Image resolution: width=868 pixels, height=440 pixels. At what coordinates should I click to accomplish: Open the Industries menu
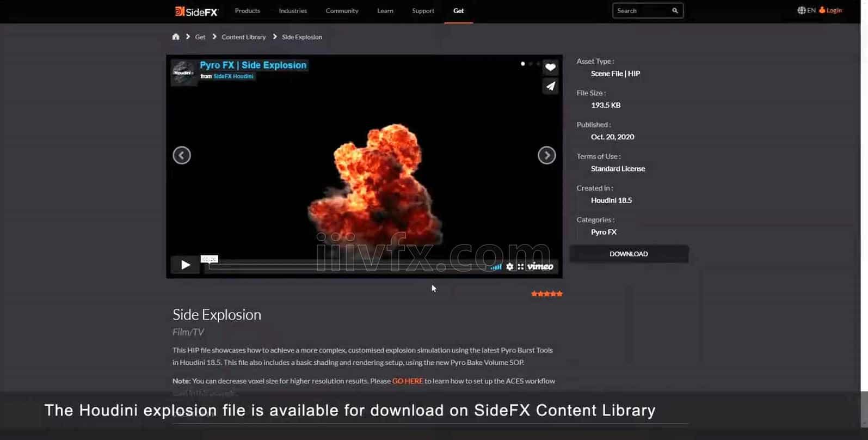click(293, 11)
